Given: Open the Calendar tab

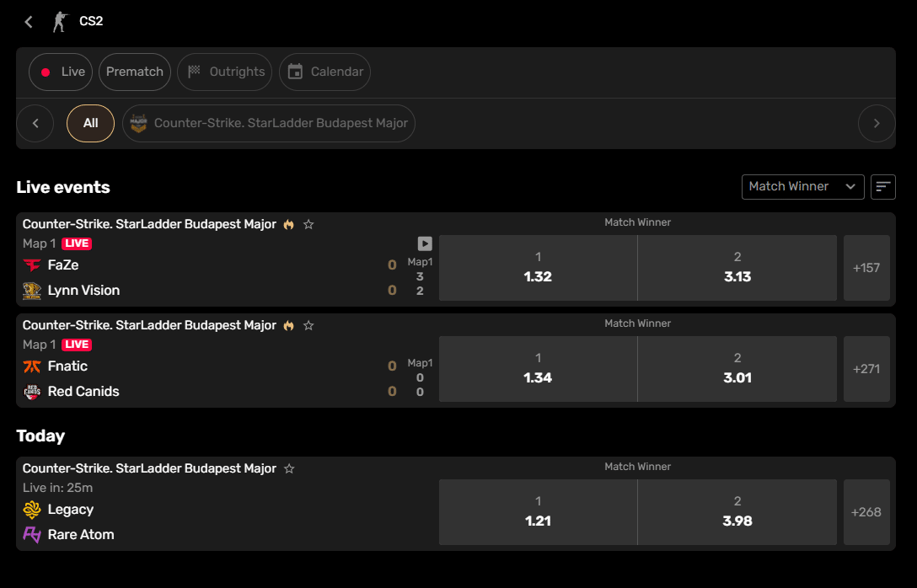Looking at the screenshot, I should pyautogui.click(x=324, y=72).
